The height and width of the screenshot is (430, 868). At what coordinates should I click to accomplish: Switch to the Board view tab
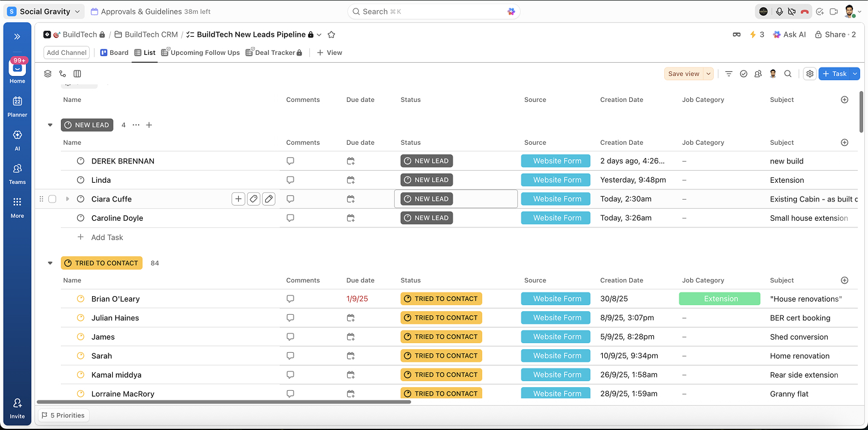tap(114, 52)
